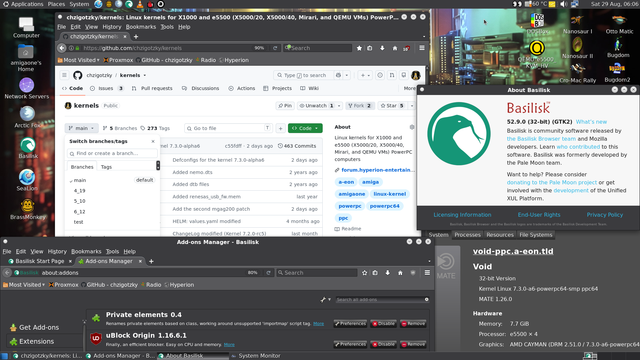
Task: Reload the GitHub kernels page
Action: pyautogui.click(x=275, y=48)
